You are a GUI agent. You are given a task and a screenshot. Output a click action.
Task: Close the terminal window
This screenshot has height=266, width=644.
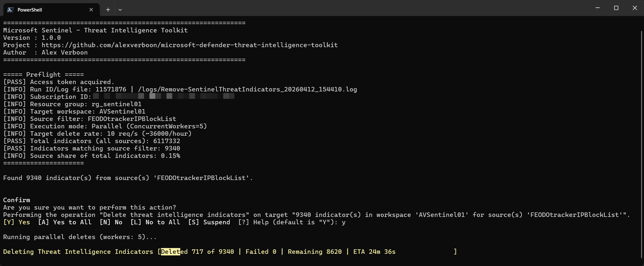(635, 8)
